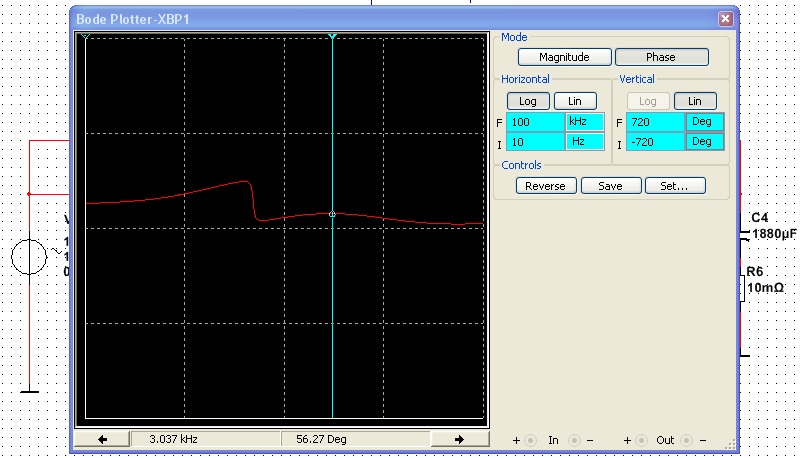
Task: Set horizontal axis to Log scale
Action: (x=528, y=101)
